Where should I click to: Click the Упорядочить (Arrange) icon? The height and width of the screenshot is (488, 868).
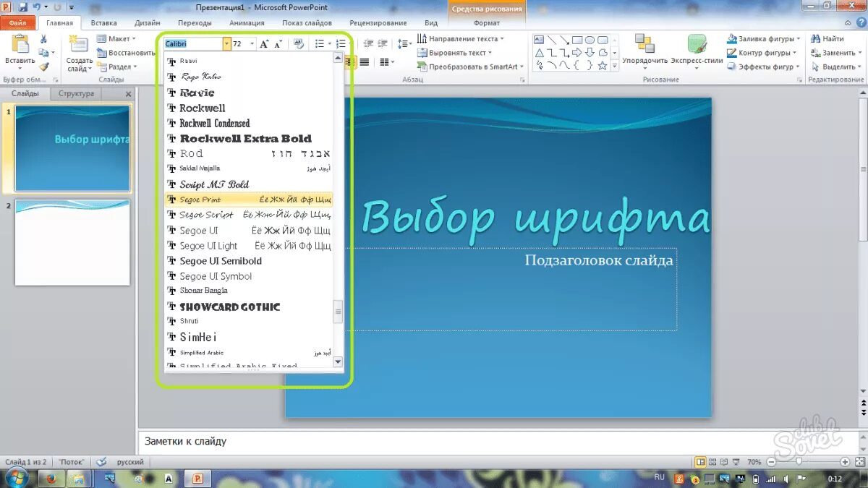coord(644,45)
